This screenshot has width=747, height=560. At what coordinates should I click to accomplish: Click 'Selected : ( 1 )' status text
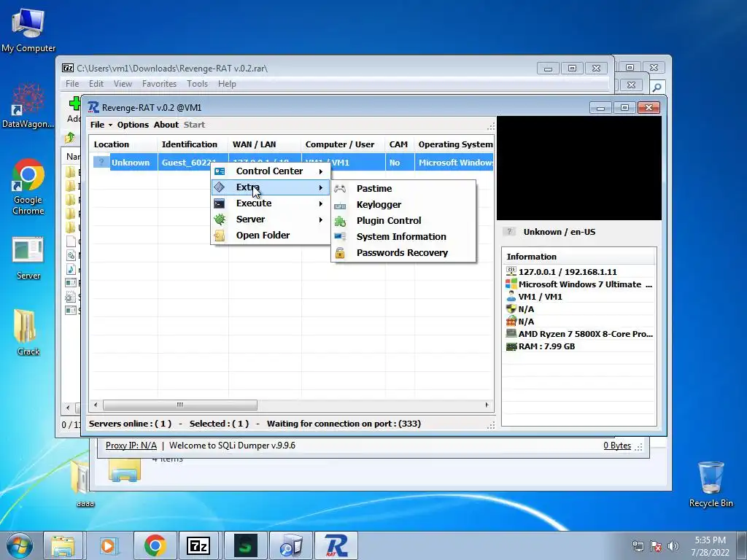[x=219, y=424]
